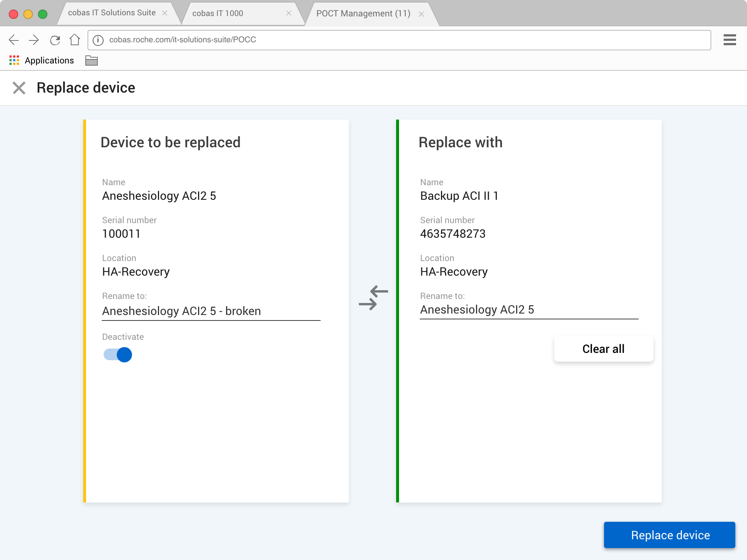Confirm with the blue Replace device button

(x=669, y=534)
